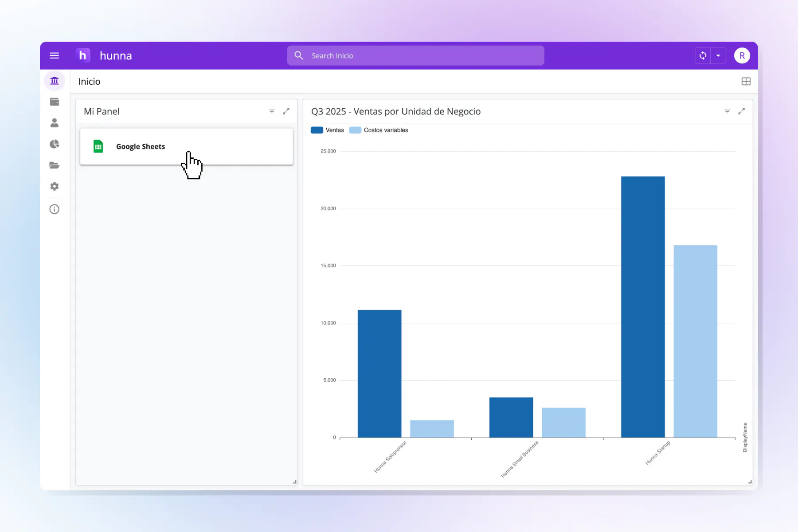Click the dashboard layout grid icon
Image resolution: width=798 pixels, height=532 pixels.
[746, 82]
